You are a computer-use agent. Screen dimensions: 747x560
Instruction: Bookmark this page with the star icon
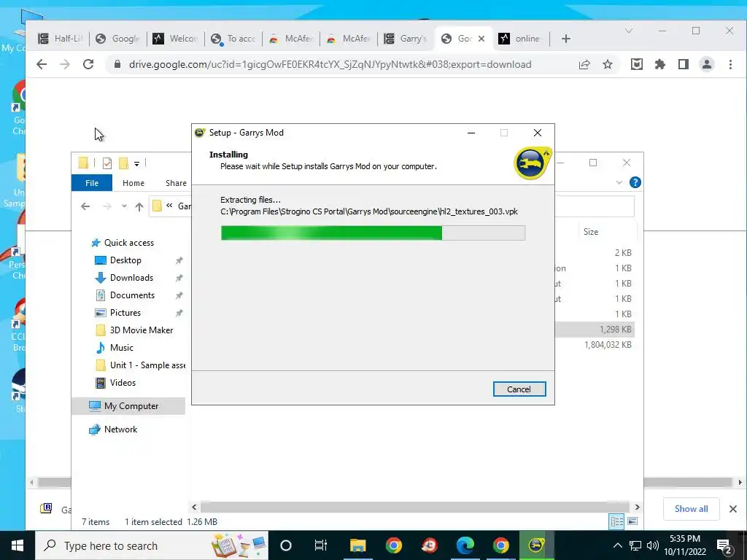point(608,64)
